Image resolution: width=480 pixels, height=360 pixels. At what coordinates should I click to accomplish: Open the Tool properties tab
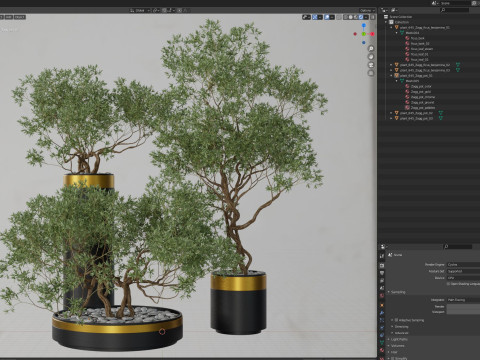[382, 256]
